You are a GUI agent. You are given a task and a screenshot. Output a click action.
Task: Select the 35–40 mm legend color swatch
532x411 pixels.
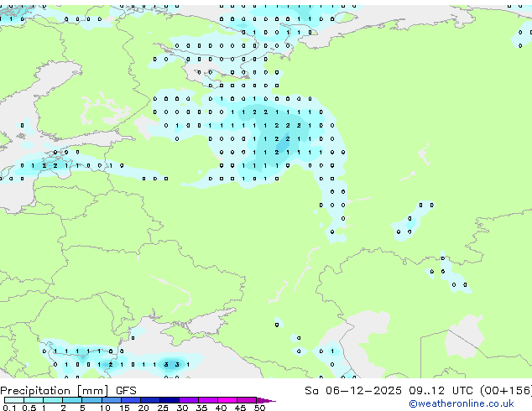coord(208,400)
